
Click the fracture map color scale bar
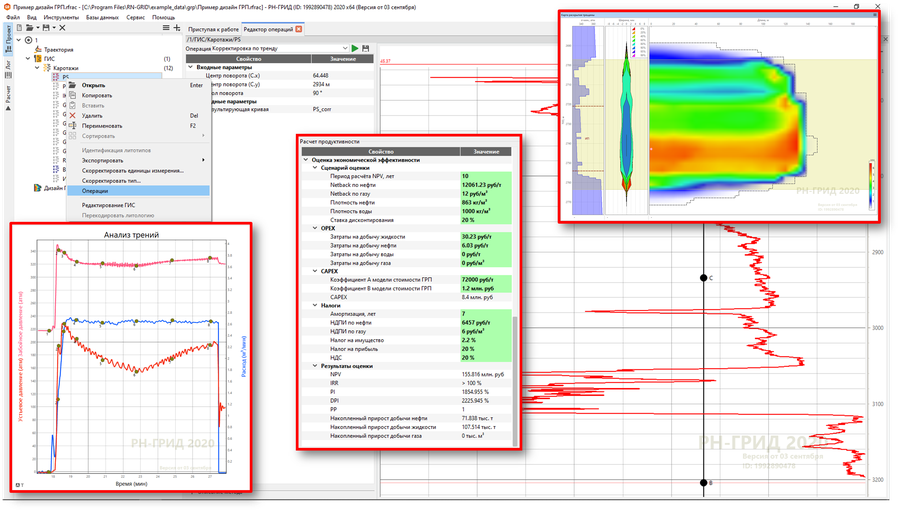coord(871,185)
